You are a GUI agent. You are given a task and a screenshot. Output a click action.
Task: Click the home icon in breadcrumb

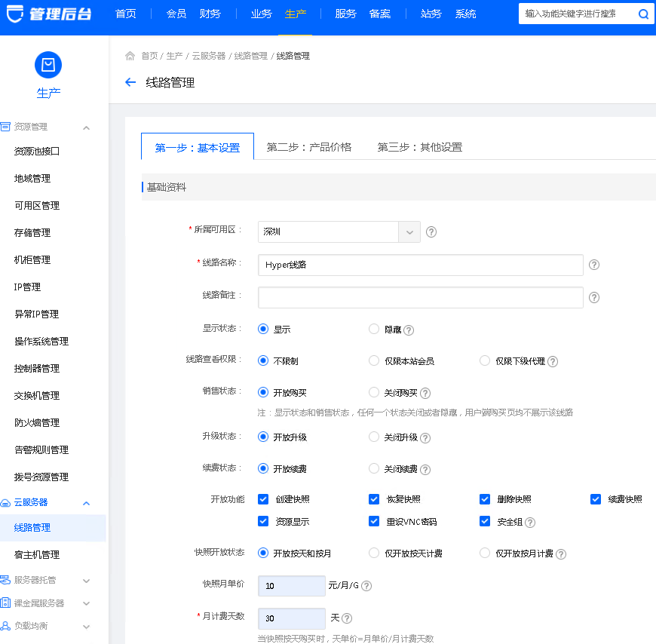click(130, 56)
